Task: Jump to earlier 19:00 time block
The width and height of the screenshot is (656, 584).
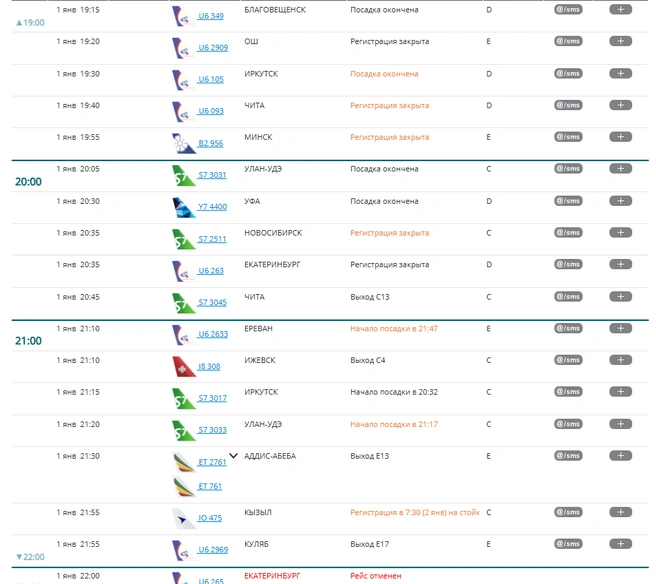Action: (30, 23)
